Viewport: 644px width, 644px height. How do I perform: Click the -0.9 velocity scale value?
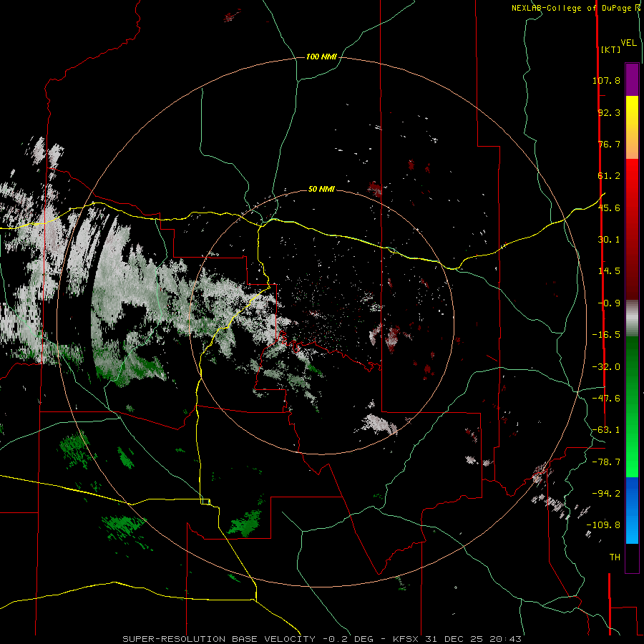pos(609,303)
